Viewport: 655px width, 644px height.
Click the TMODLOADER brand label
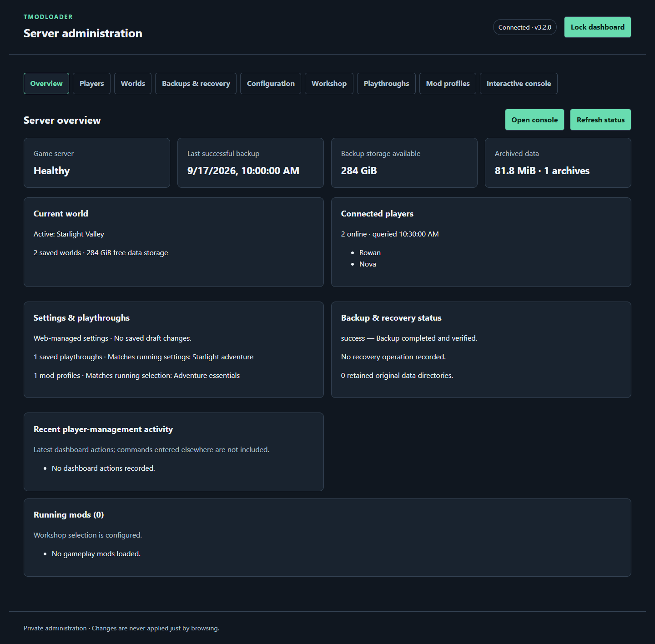pyautogui.click(x=48, y=17)
